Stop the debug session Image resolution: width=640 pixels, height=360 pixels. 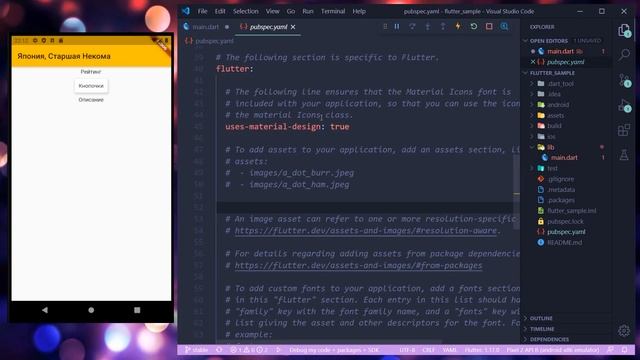click(489, 27)
